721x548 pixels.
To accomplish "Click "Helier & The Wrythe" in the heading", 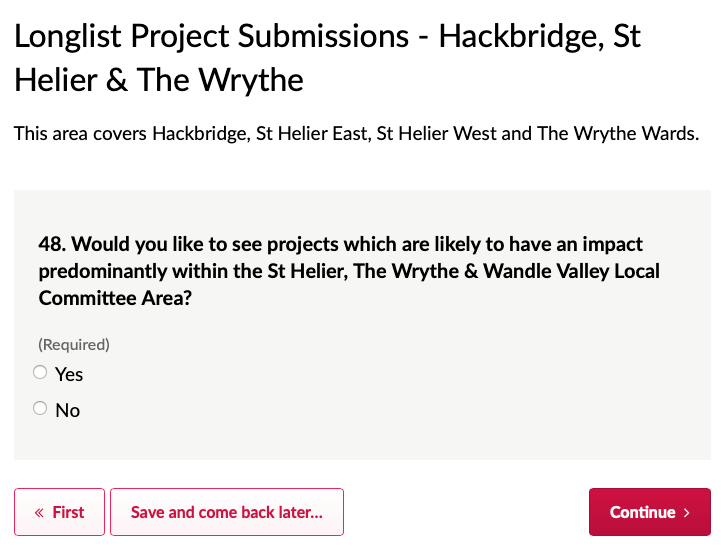I will [x=159, y=80].
